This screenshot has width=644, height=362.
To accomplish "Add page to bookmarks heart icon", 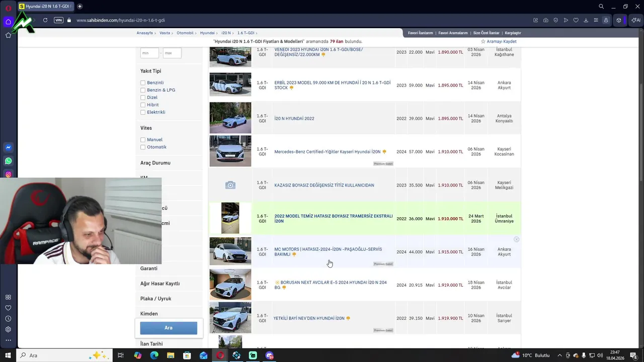I will pyautogui.click(x=576, y=20).
